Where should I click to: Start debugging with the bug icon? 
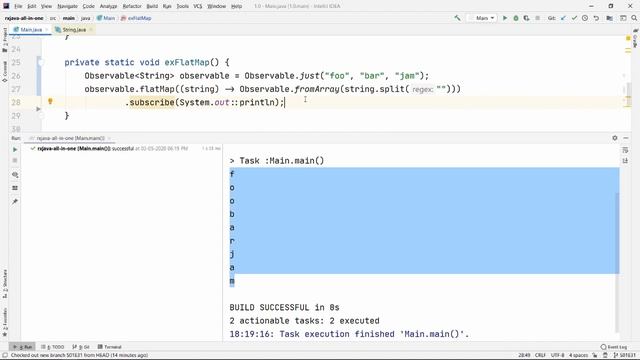coord(516,18)
